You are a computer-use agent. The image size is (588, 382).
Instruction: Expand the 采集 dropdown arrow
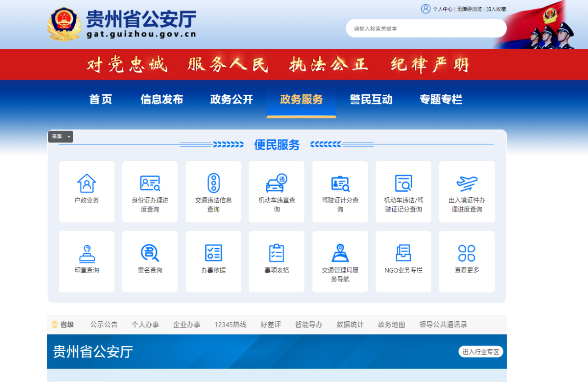tap(69, 137)
